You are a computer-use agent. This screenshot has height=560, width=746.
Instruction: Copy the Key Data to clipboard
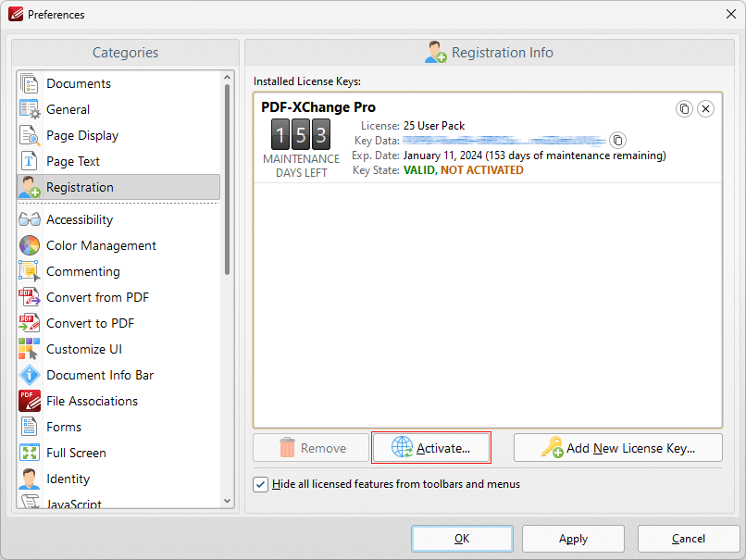tap(617, 141)
